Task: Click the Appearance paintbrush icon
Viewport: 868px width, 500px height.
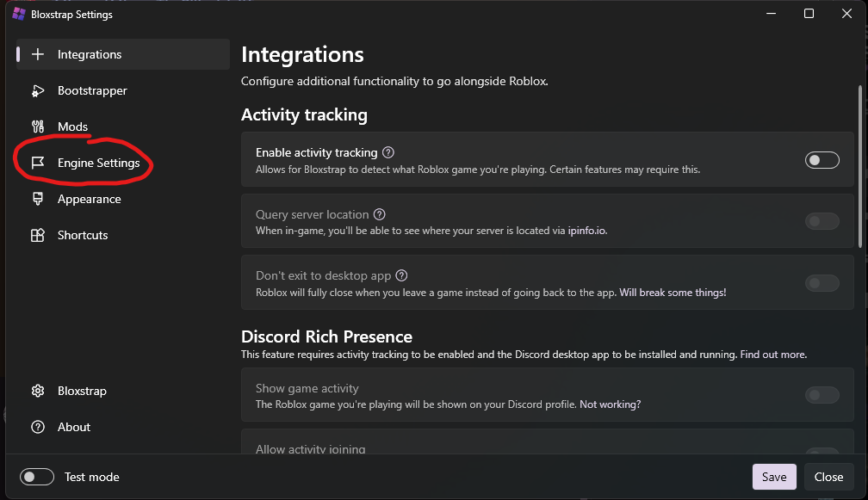Action: pos(37,199)
